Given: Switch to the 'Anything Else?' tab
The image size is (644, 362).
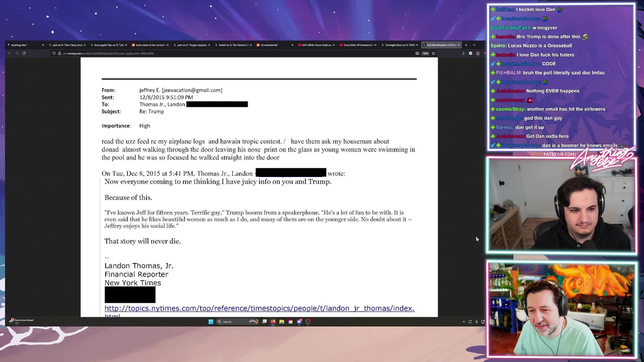Looking at the screenshot, I should point(25,45).
